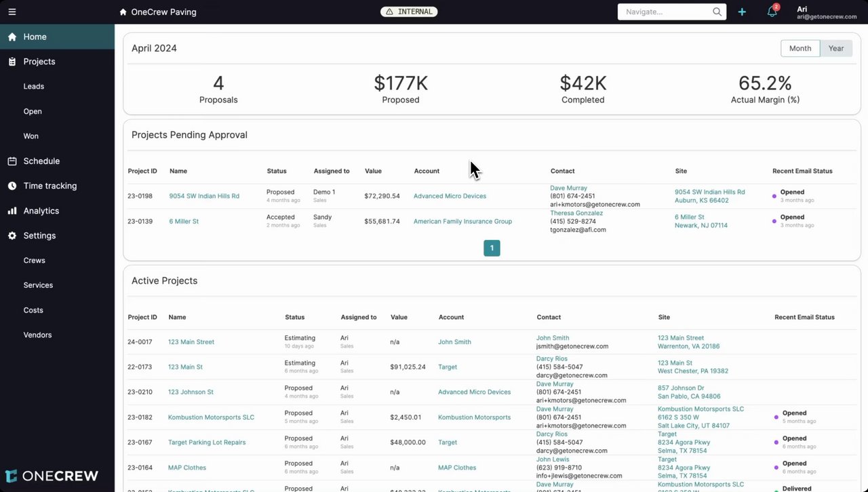Open the Leads submenu item
Viewport: 868px width, 492px height.
[34, 87]
